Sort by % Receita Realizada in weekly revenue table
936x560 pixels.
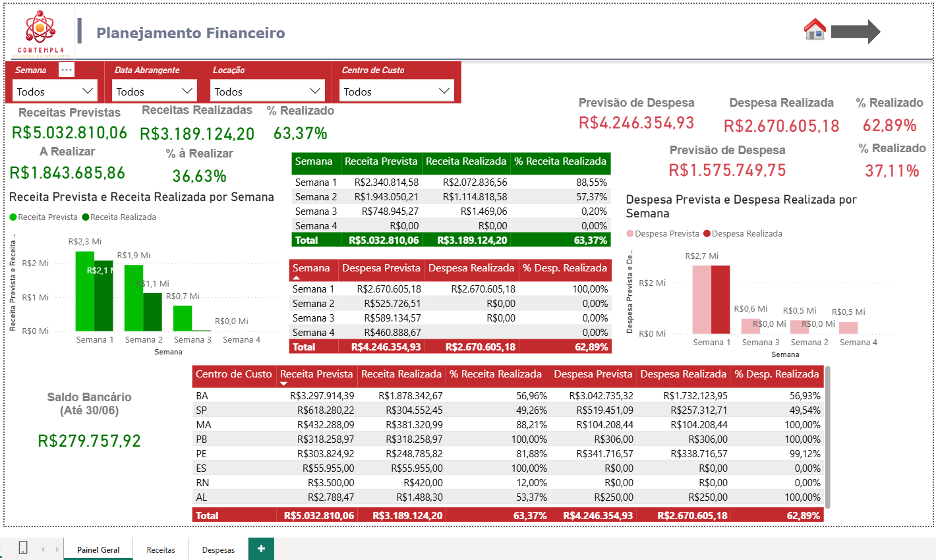click(x=560, y=161)
